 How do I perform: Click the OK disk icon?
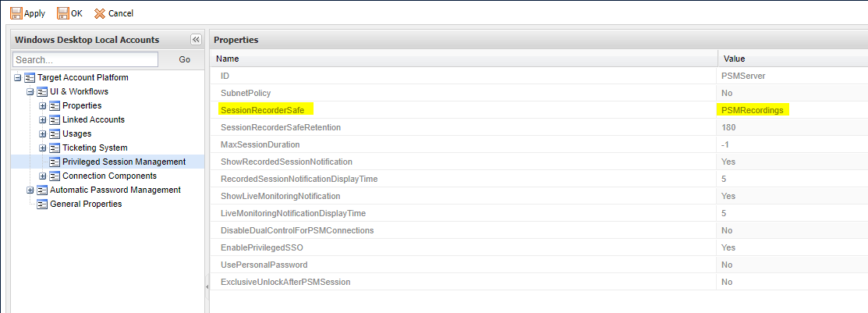(x=63, y=13)
